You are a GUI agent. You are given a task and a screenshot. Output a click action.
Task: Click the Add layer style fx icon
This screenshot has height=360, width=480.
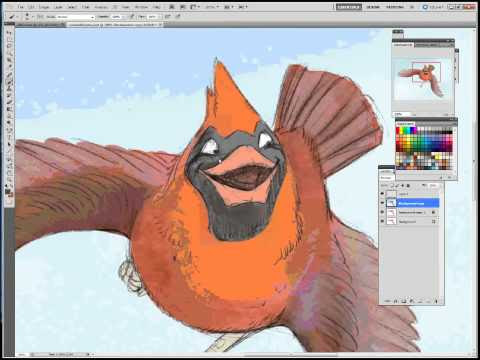click(x=396, y=301)
